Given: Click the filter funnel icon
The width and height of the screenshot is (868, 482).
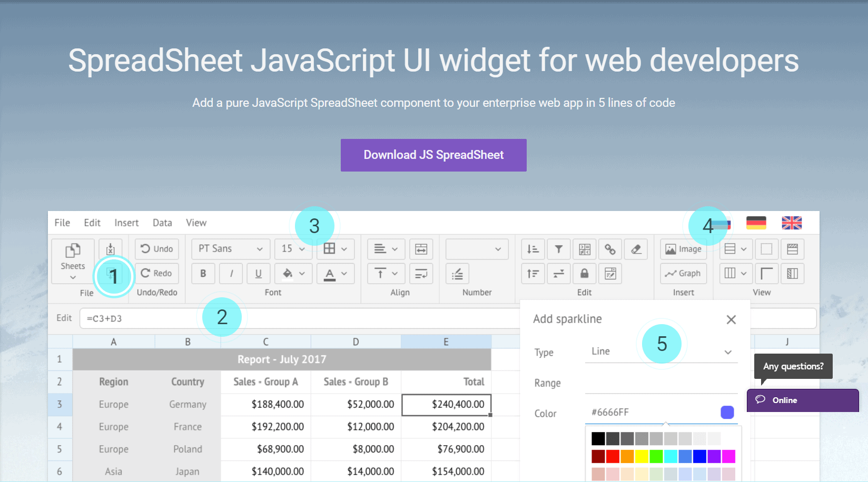Looking at the screenshot, I should point(558,249).
